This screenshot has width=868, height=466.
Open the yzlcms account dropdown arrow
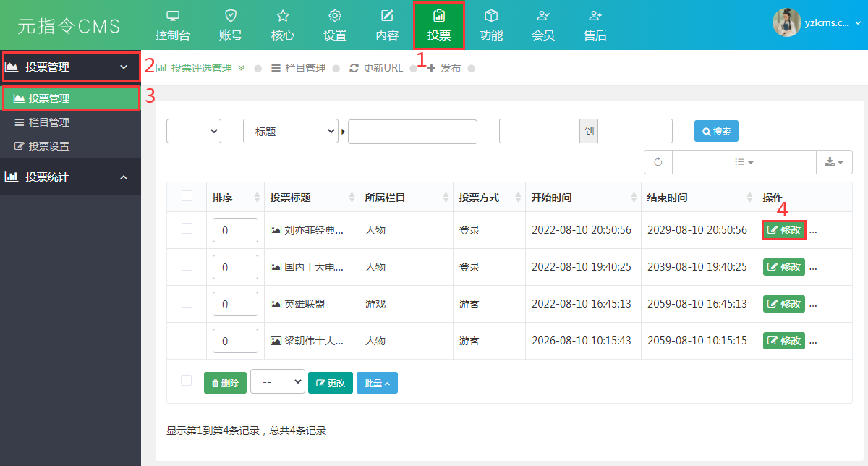[858, 23]
